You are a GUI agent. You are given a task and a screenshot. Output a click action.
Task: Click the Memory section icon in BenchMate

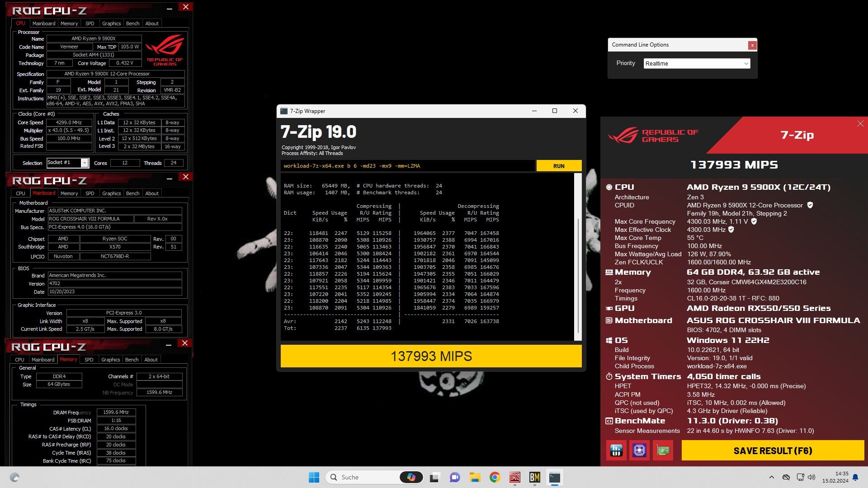(609, 272)
